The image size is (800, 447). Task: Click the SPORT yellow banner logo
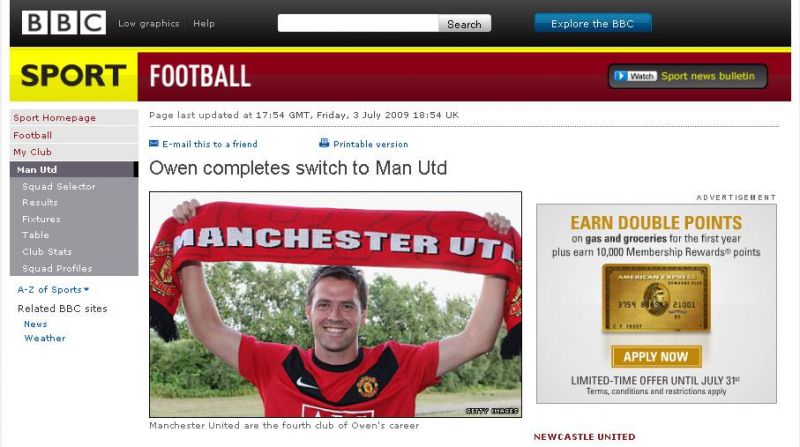73,76
